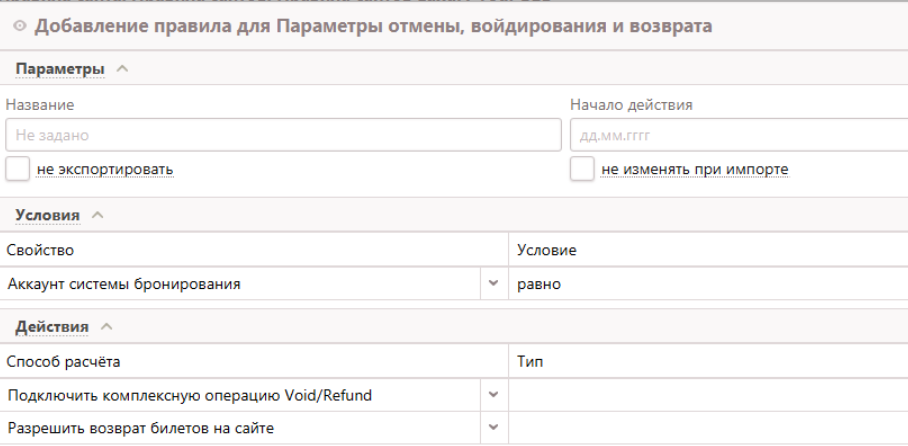Screen dimensions: 908x446
Task: Click the Параметры section header
Action: (60, 69)
